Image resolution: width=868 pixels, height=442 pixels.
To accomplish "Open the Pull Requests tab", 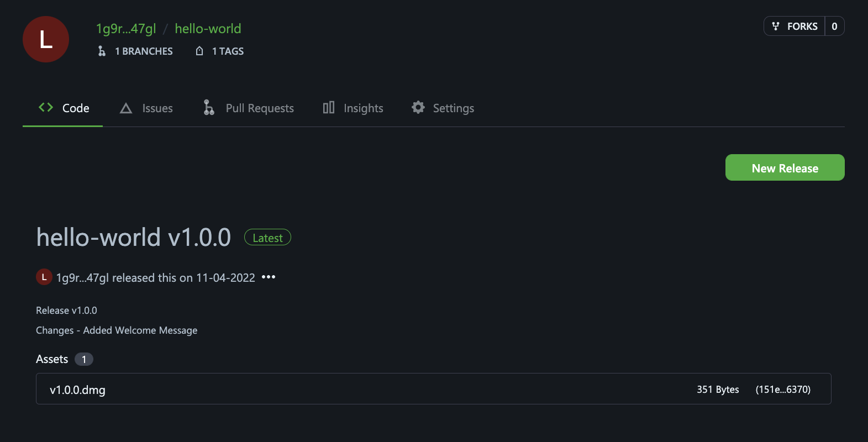I will tap(249, 108).
